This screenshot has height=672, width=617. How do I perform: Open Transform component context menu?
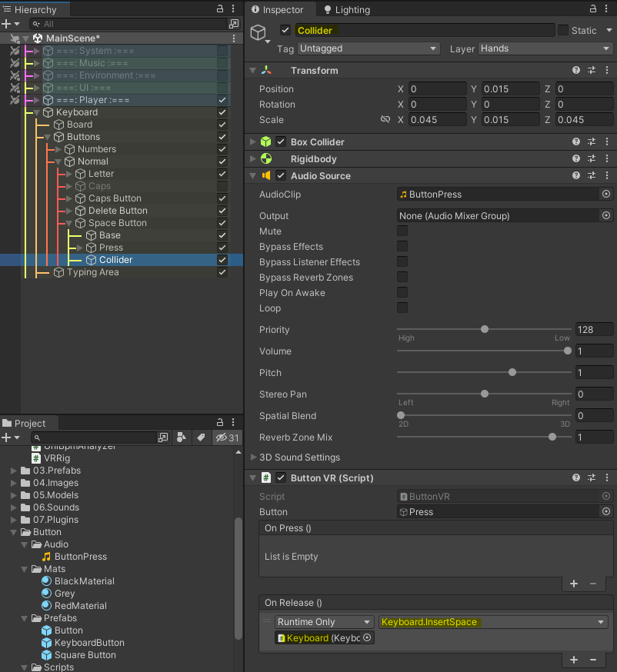click(x=607, y=70)
